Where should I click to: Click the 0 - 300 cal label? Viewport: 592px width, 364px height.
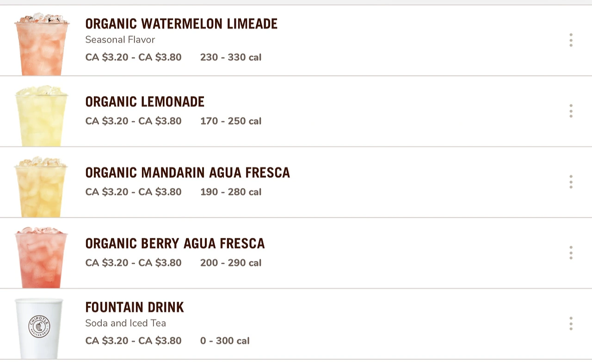click(225, 341)
